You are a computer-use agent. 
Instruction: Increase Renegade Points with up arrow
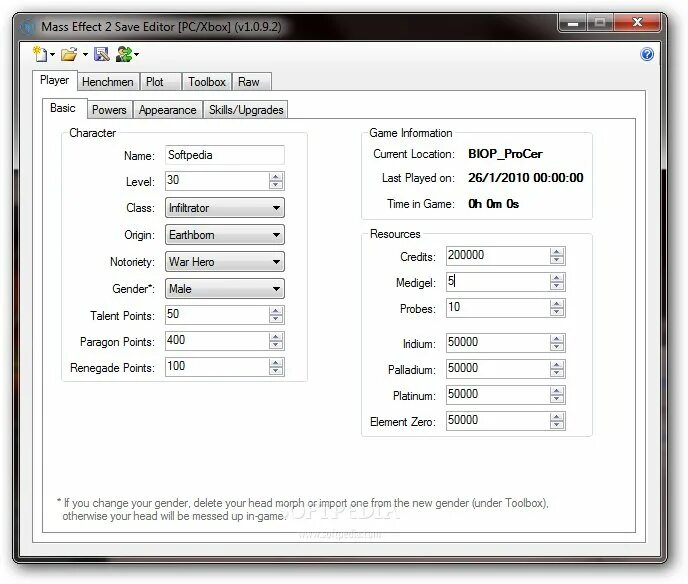point(276,362)
